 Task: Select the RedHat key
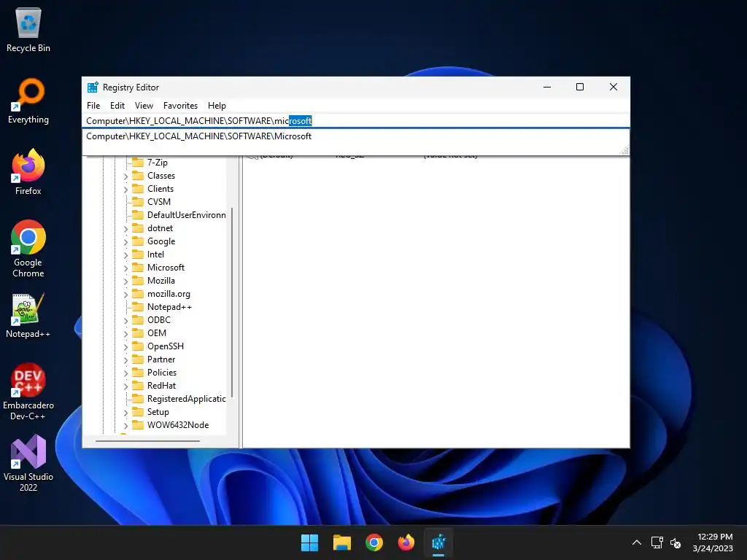161,386
